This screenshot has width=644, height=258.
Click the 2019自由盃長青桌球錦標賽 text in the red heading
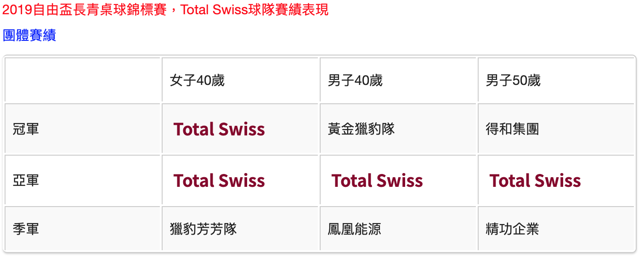pyautogui.click(x=85, y=10)
